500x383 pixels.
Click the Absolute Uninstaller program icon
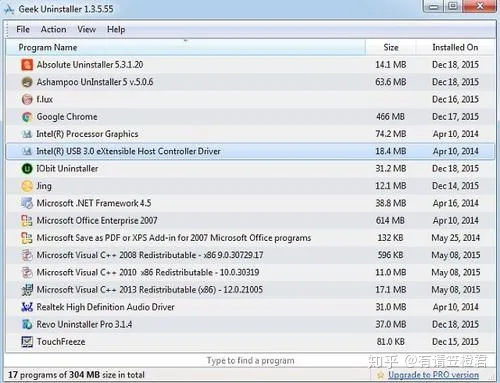tap(27, 65)
